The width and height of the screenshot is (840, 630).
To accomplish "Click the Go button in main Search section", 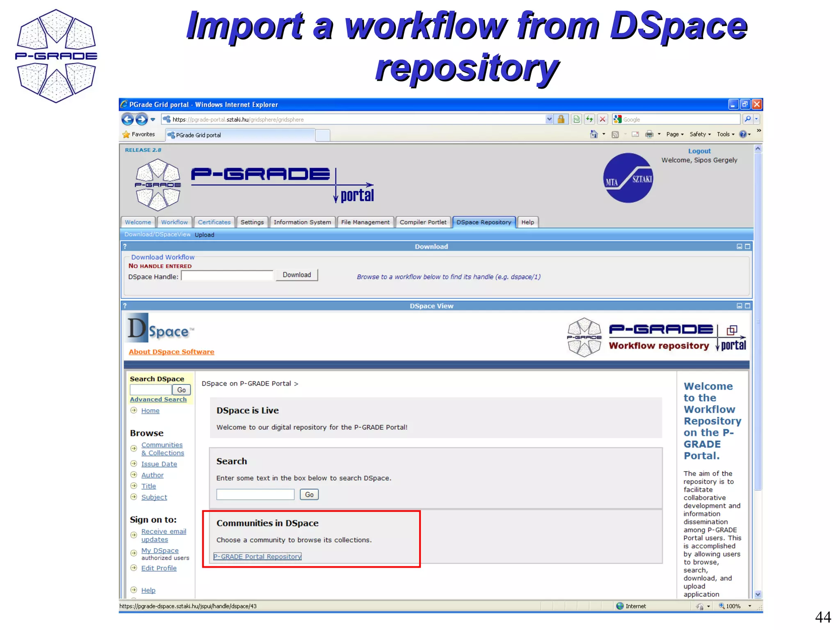I will [x=309, y=494].
